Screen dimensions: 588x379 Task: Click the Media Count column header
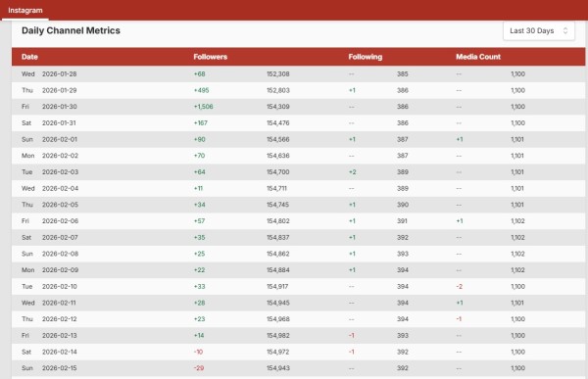coord(478,57)
